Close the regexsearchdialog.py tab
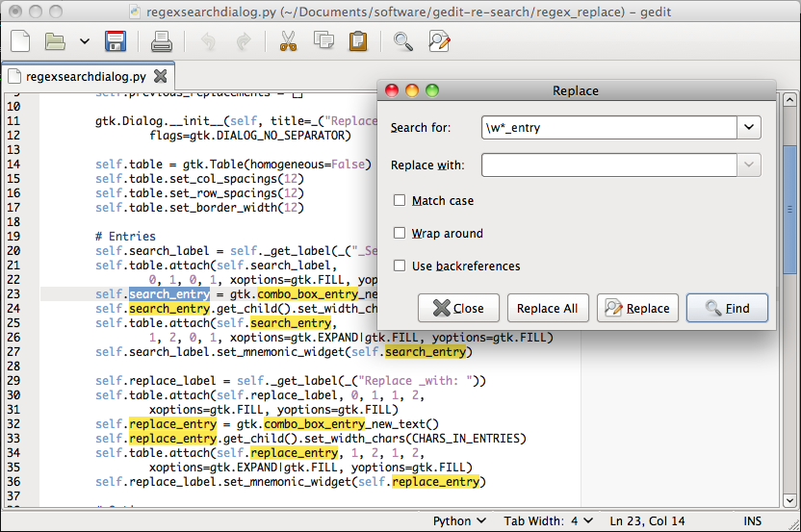The width and height of the screenshot is (801, 532). (161, 77)
